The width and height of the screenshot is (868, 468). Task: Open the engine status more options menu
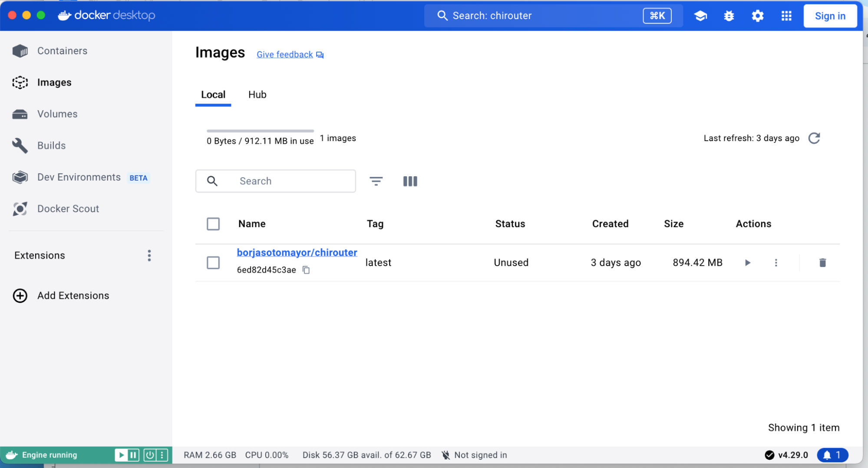[162, 455]
